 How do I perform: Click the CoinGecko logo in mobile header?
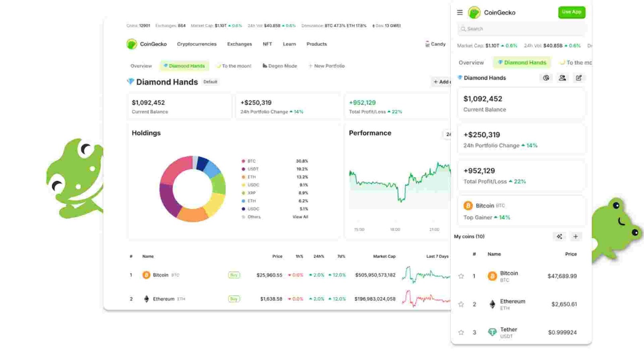click(x=474, y=12)
